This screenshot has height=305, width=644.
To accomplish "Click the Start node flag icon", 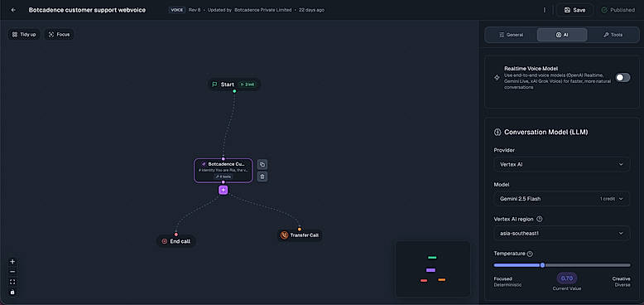I will point(214,85).
